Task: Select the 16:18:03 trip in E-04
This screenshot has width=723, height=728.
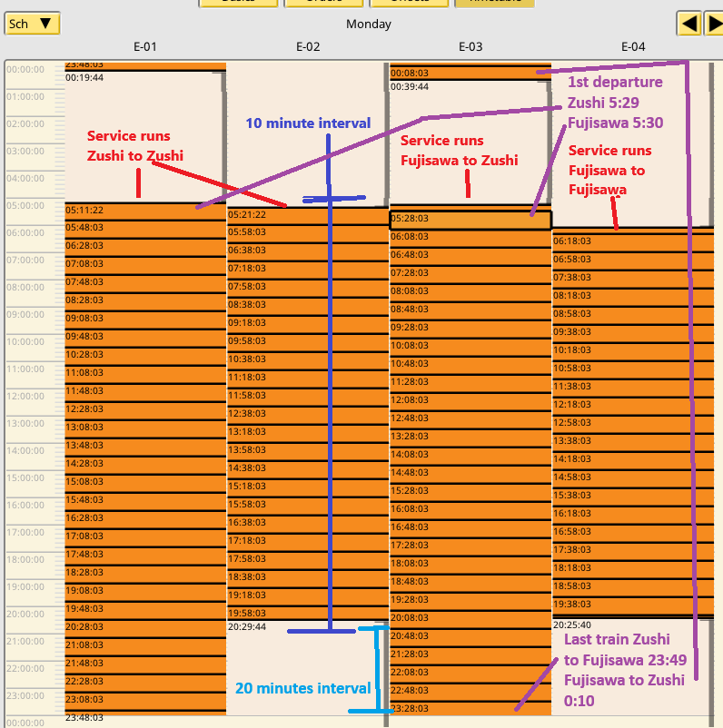Action: [x=633, y=515]
